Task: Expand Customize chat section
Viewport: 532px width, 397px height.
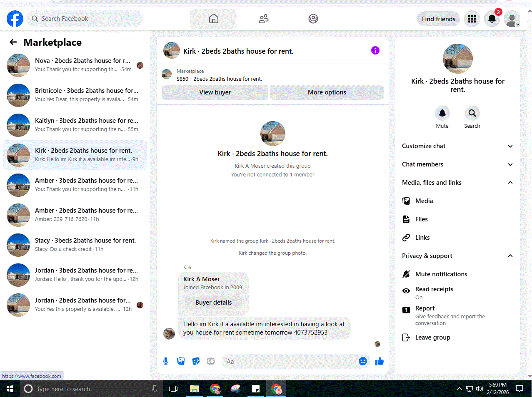Action: click(457, 146)
